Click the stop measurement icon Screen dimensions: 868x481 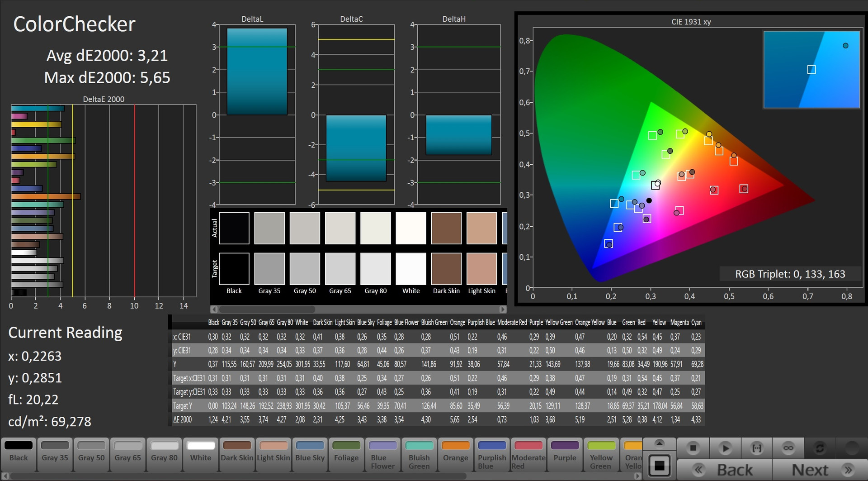(693, 448)
